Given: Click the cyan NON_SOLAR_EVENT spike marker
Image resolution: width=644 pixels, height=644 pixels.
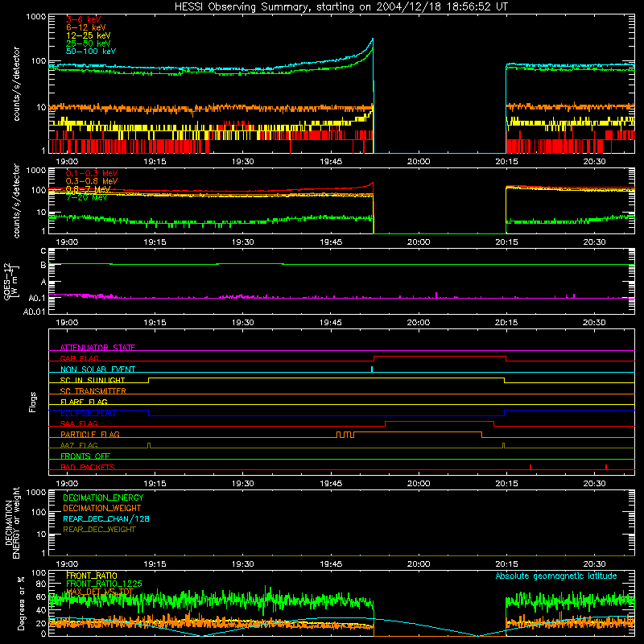Looking at the screenshot, I should click(x=372, y=369).
